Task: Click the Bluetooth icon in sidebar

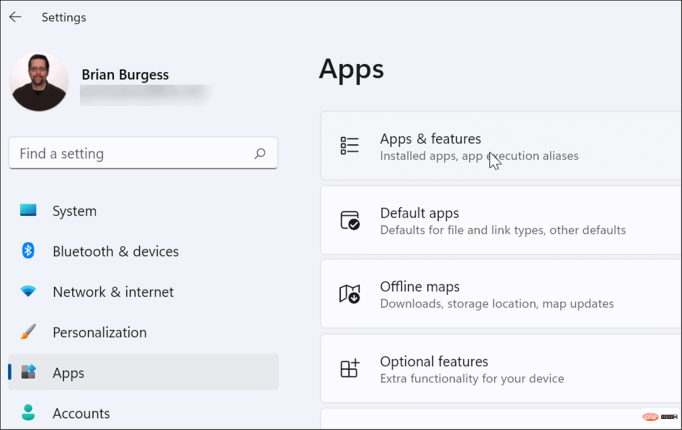Action: coord(28,251)
